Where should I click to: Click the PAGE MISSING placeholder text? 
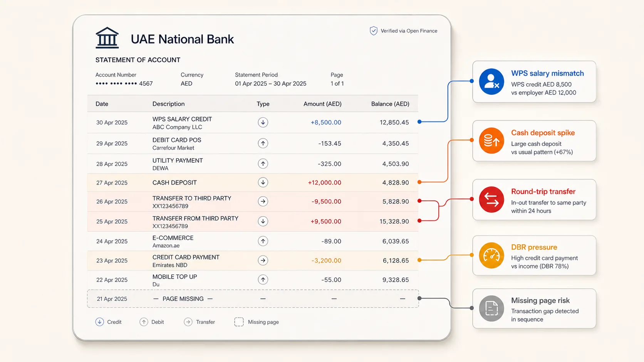(x=183, y=299)
